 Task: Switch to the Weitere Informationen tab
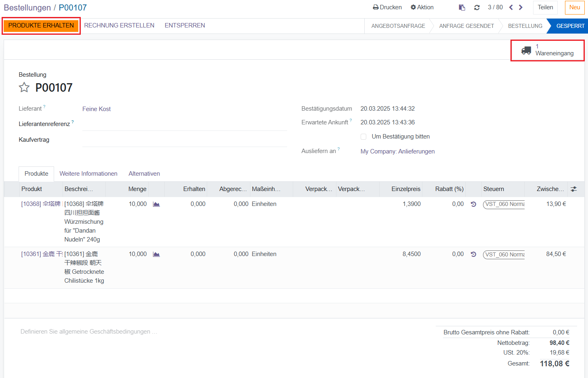click(x=88, y=174)
